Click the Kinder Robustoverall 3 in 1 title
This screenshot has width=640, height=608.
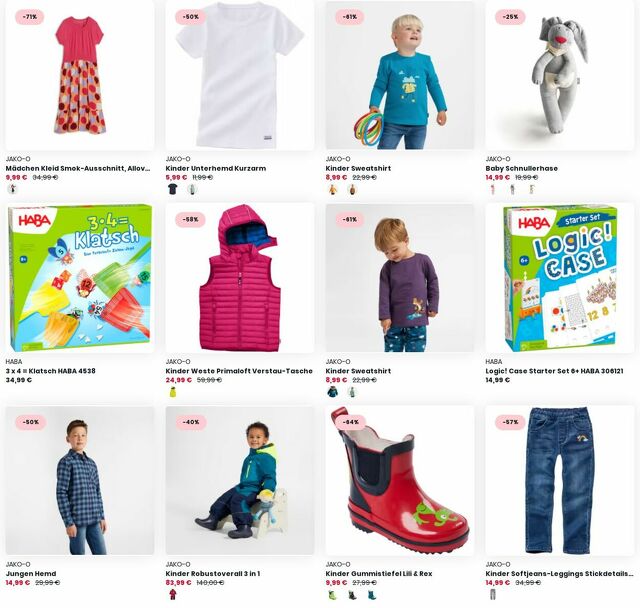pyautogui.click(x=213, y=574)
